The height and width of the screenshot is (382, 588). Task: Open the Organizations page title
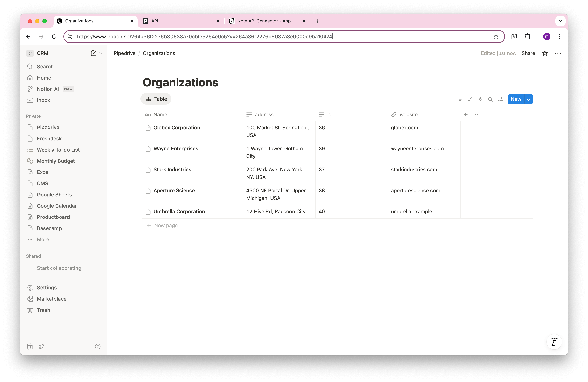(180, 82)
